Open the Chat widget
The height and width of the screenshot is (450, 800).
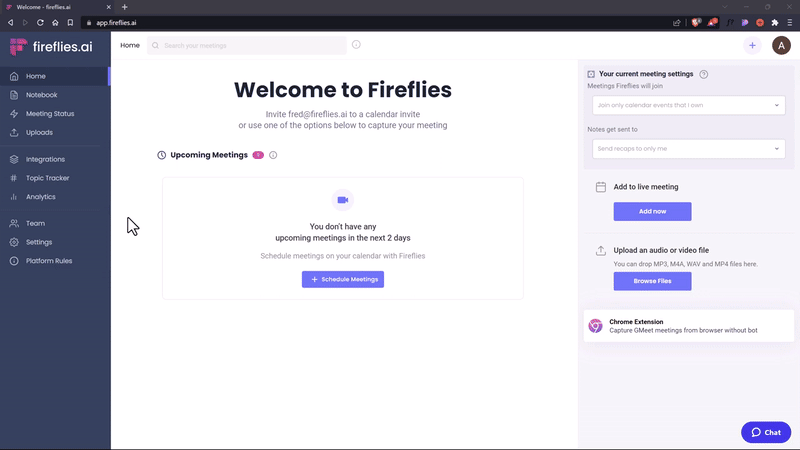pyautogui.click(x=766, y=432)
